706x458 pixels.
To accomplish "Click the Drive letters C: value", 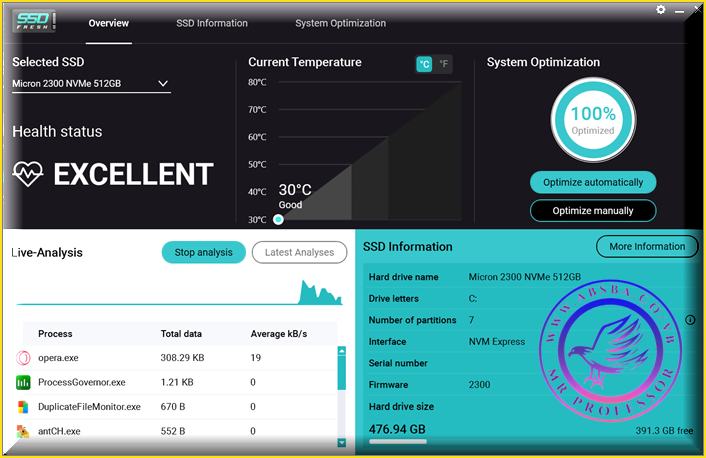I will tap(473, 299).
